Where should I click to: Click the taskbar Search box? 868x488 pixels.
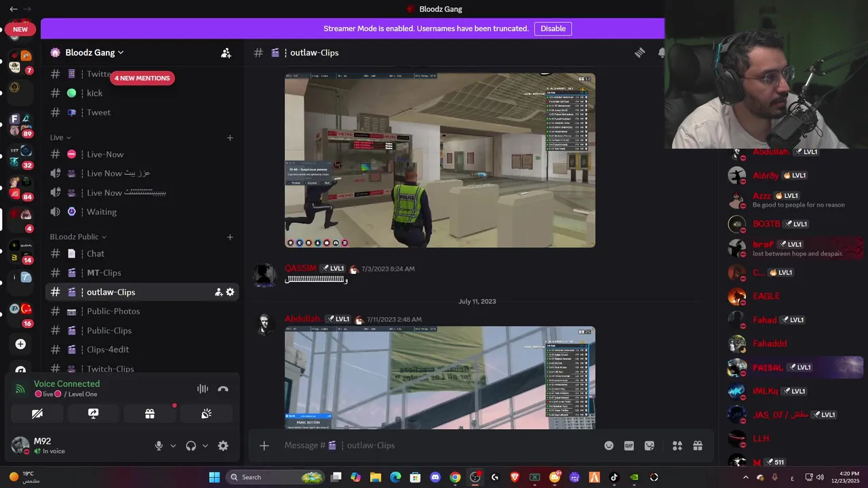(275, 477)
